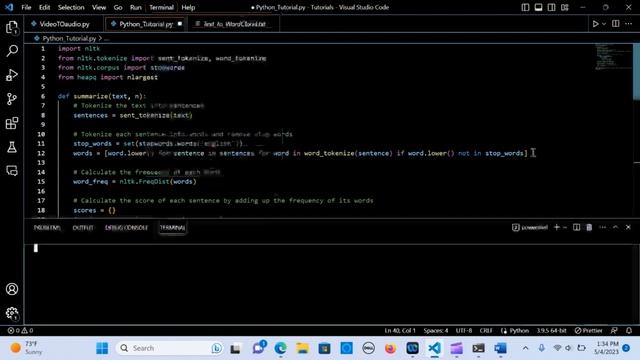Click into the terminal input area
The width and height of the screenshot is (640, 360).
tap(331, 284)
